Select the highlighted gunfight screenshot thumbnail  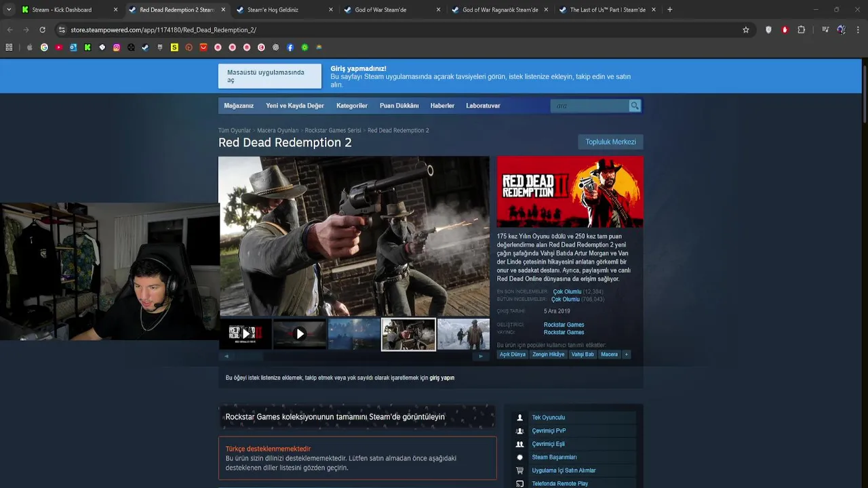point(409,334)
